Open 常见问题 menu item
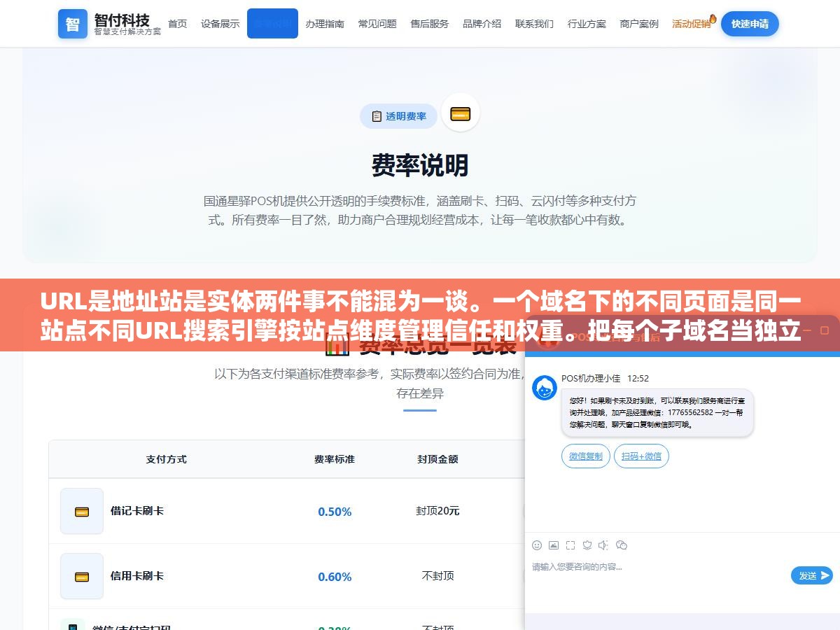 [x=377, y=24]
